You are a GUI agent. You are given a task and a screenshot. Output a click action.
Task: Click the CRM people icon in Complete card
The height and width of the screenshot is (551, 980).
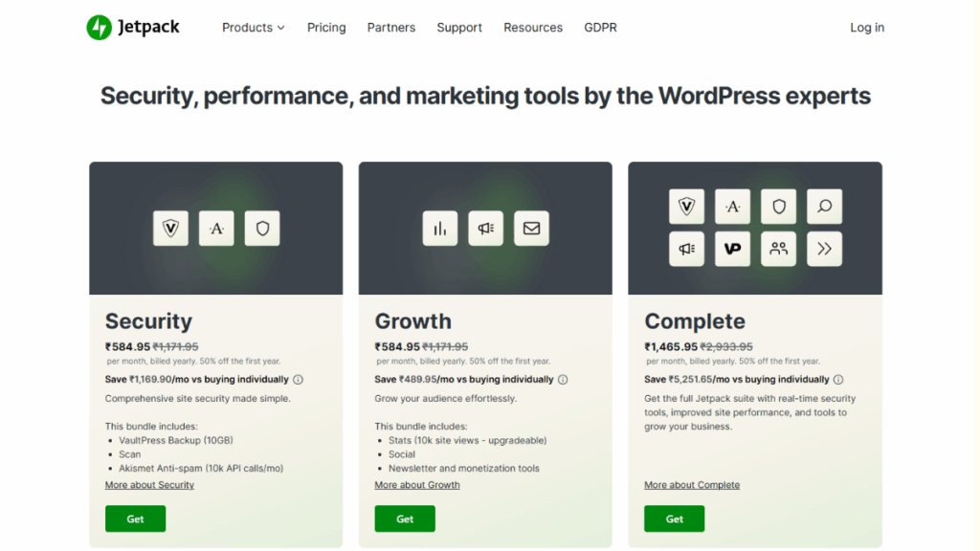[x=778, y=249]
